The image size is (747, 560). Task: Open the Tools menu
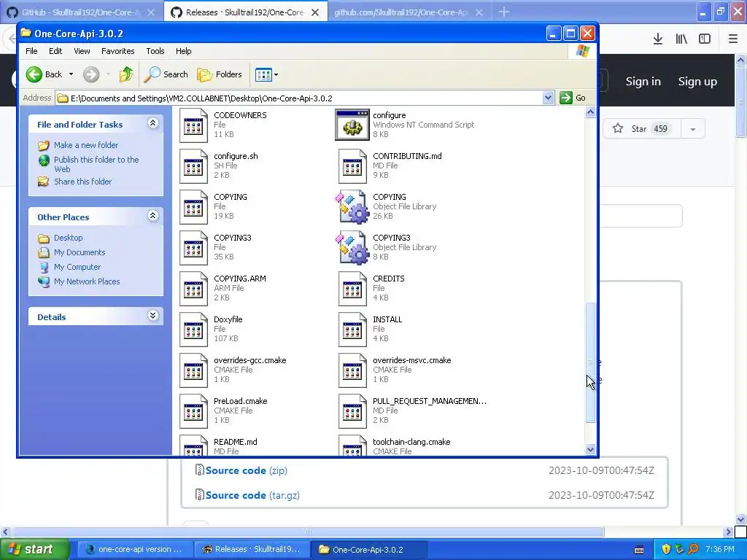tap(155, 51)
